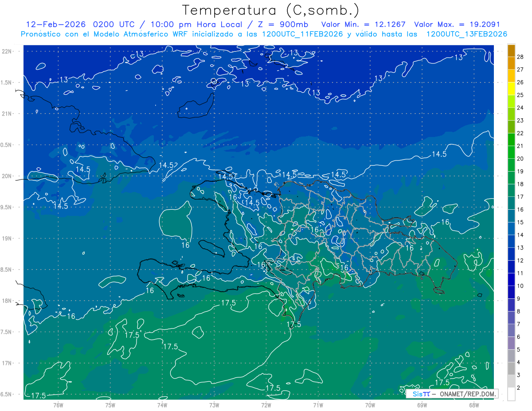
Task: Click the "17" label on the color legend
Action: point(520,196)
